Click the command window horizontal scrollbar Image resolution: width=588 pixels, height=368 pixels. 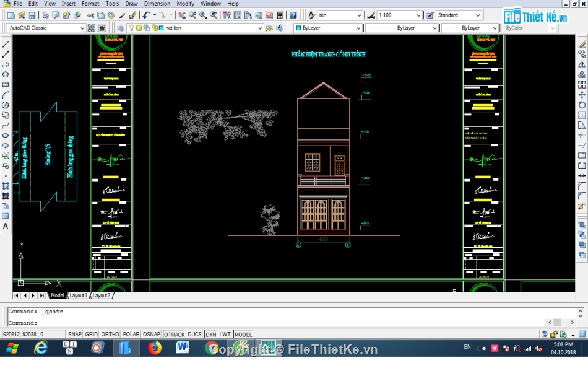coord(561,323)
